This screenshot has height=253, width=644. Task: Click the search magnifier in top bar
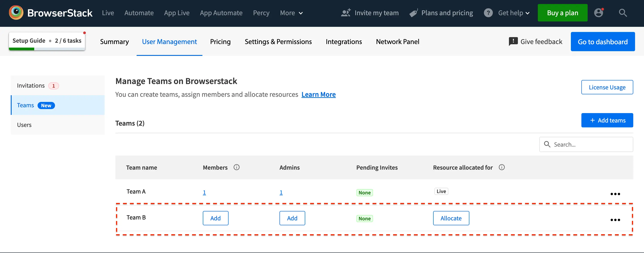click(623, 13)
